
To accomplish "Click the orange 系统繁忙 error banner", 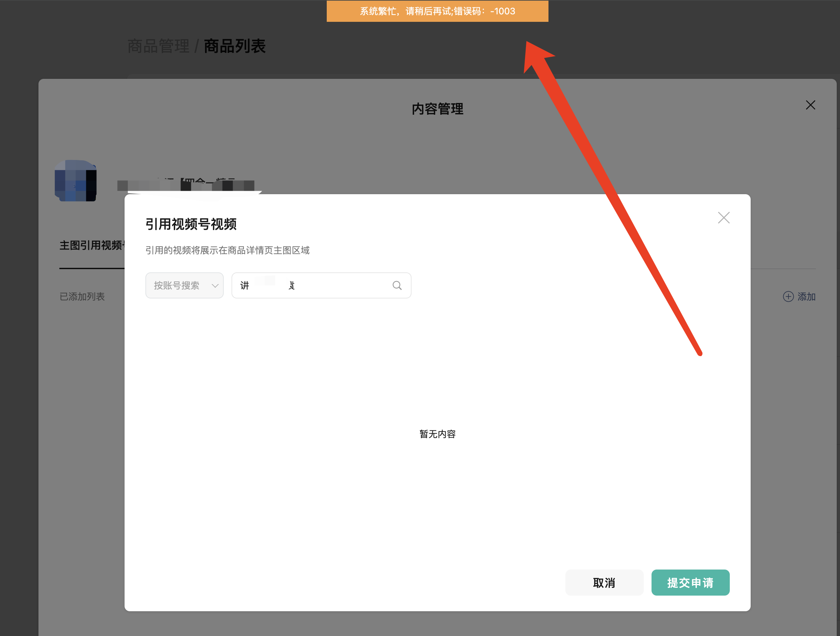I will (437, 11).
